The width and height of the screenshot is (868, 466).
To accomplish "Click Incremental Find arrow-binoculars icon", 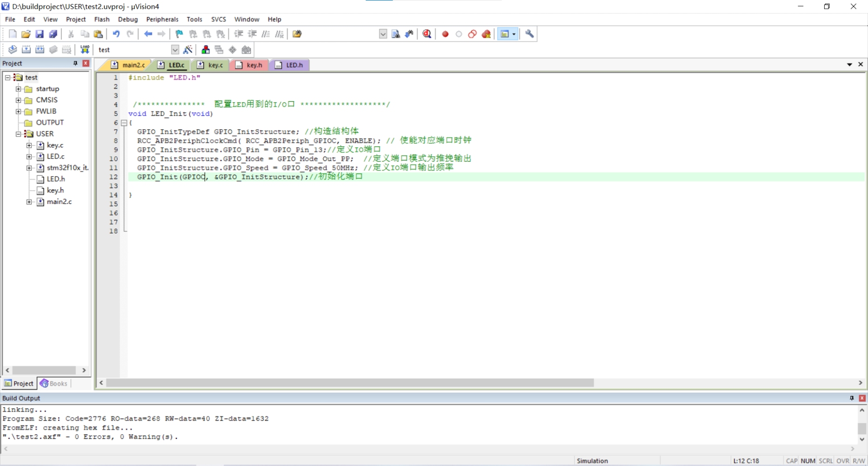I will (409, 34).
